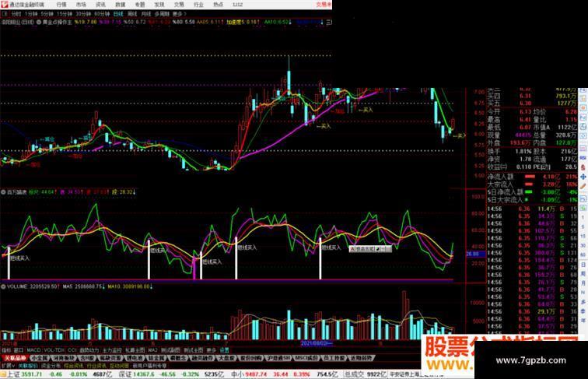Switch to 分时 chart tab

click(x=16, y=14)
